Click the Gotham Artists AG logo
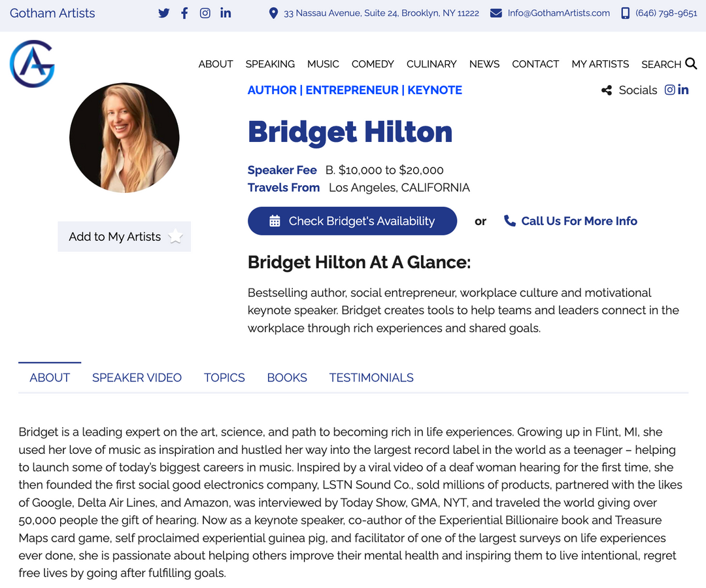 [32, 63]
